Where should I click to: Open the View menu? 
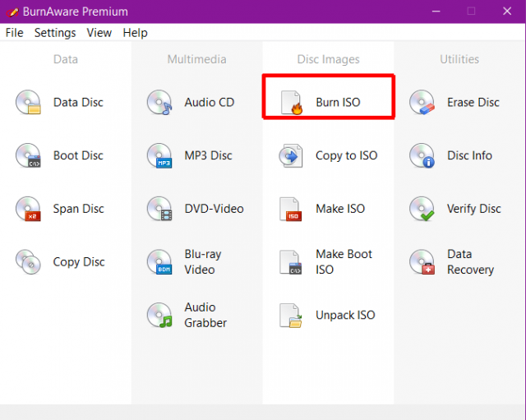[99, 33]
